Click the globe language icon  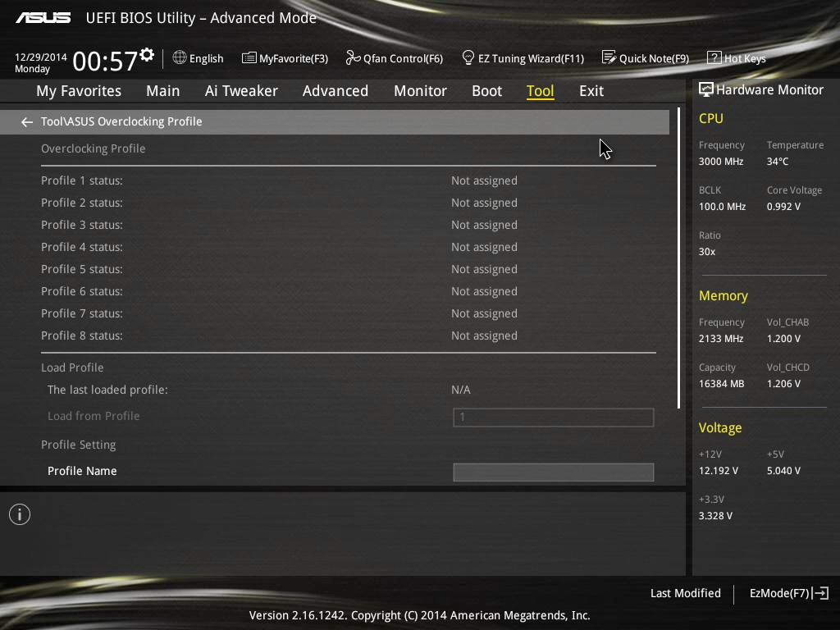click(180, 58)
